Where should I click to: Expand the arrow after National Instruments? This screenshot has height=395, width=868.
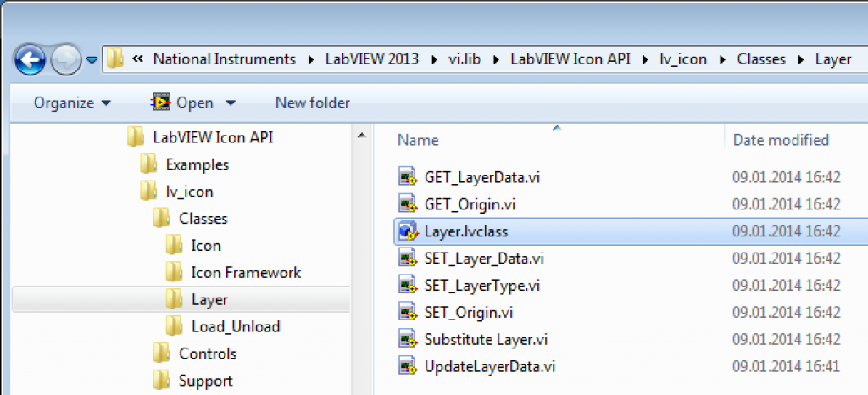(x=309, y=59)
